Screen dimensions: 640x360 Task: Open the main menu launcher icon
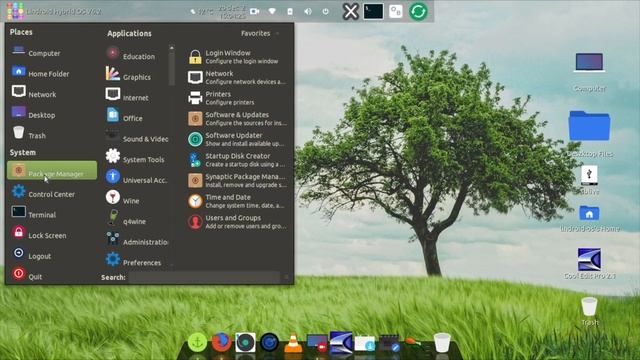(x=15, y=11)
